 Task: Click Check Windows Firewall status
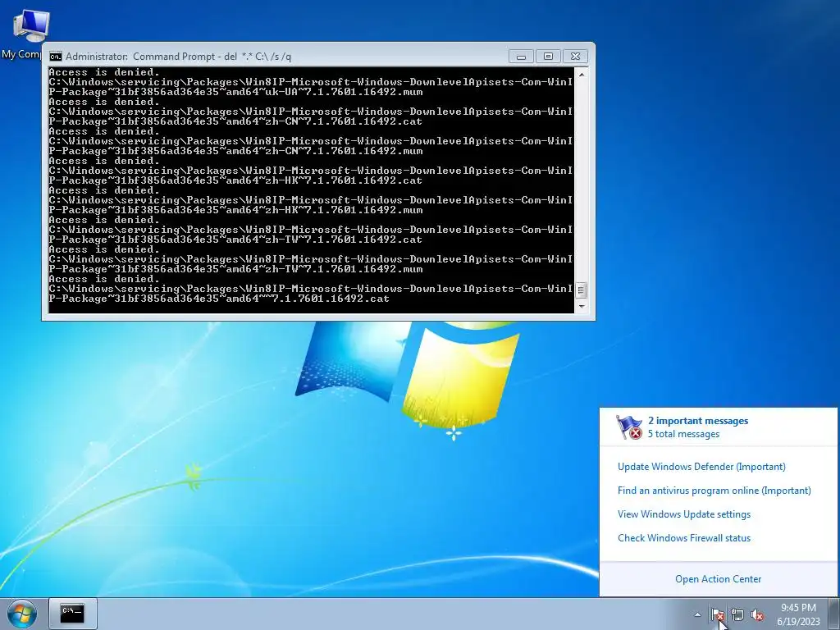[683, 538]
